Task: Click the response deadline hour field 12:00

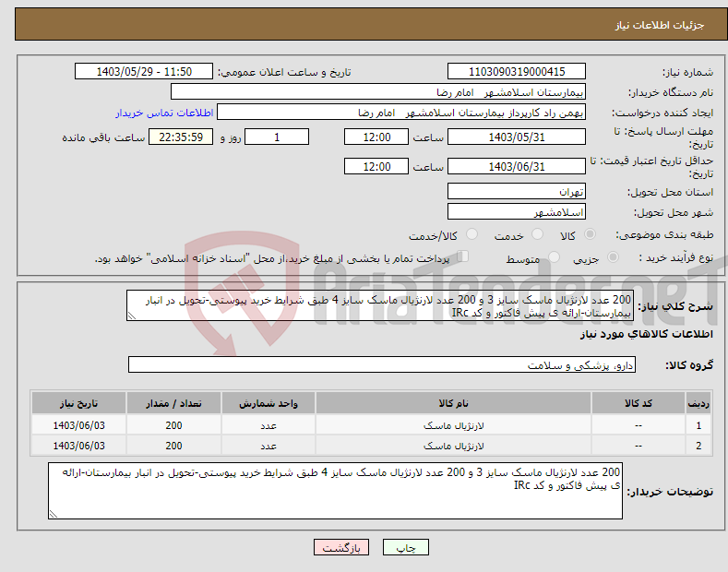Action: (x=376, y=137)
